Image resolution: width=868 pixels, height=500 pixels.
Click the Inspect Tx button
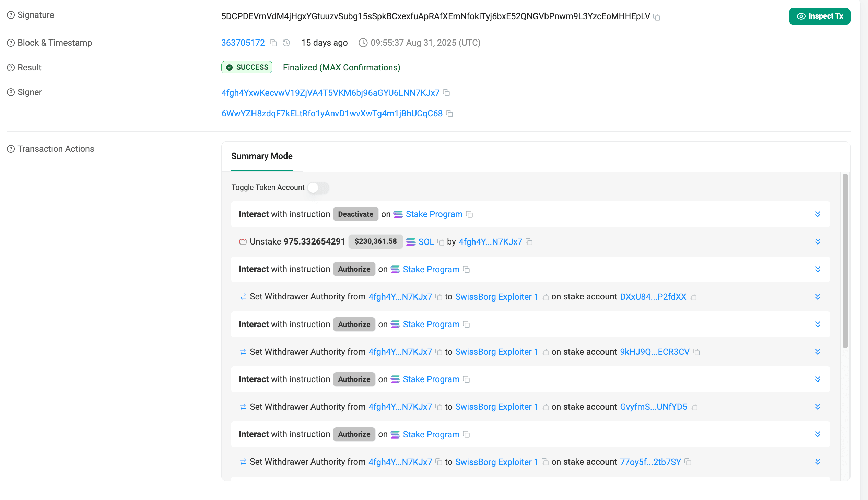pos(820,16)
